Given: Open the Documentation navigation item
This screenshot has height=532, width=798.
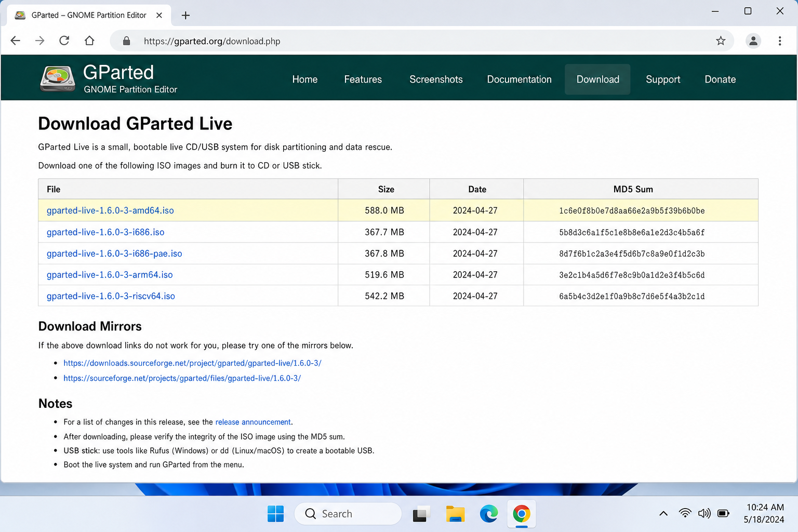Looking at the screenshot, I should tap(520, 79).
